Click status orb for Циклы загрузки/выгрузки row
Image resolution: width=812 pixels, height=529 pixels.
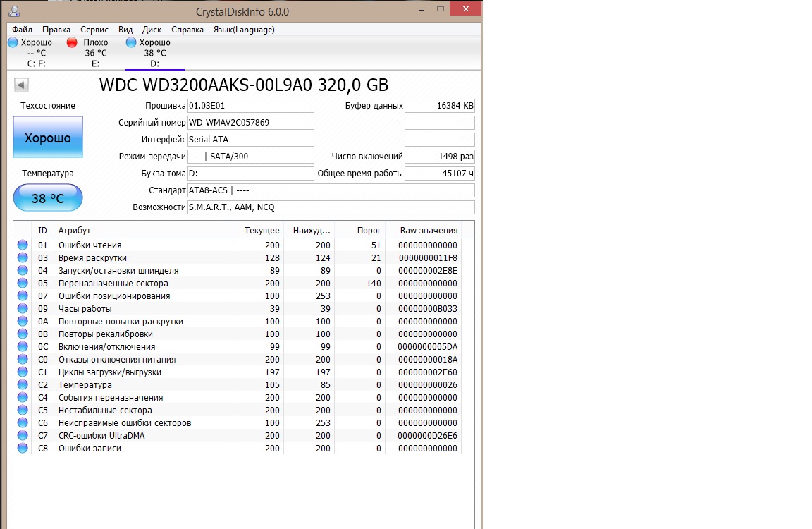coord(23,372)
